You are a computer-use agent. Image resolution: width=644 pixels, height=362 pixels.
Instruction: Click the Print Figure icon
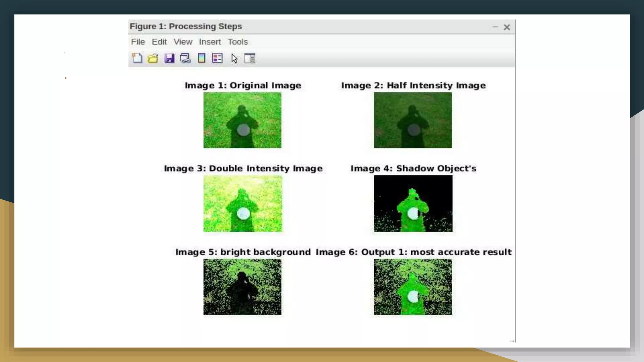(185, 58)
